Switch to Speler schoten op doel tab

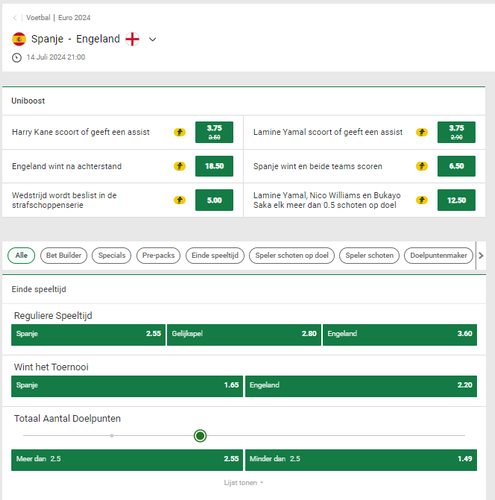[x=292, y=256]
